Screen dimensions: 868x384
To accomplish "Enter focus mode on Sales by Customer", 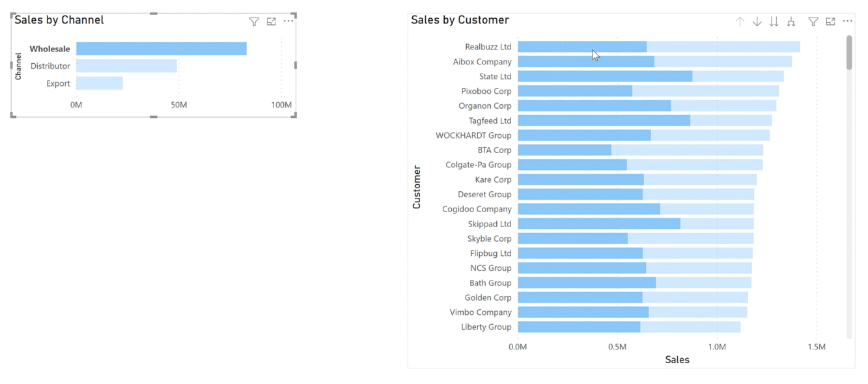I will click(830, 21).
